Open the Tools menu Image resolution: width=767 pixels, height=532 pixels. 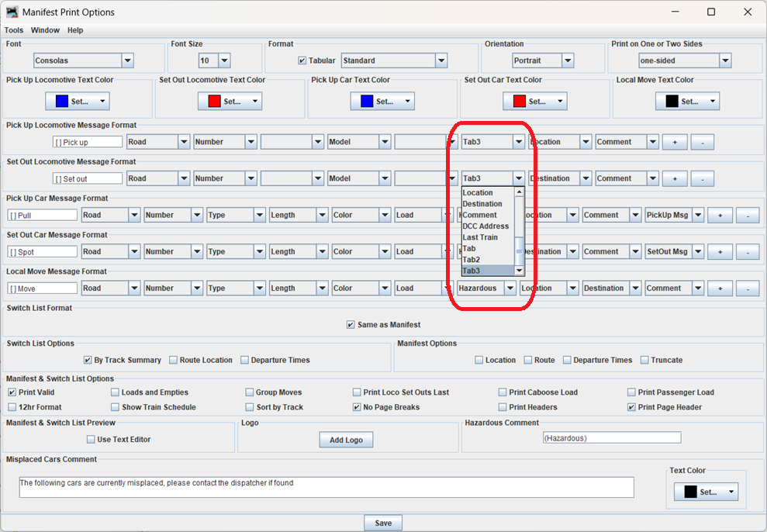click(14, 30)
